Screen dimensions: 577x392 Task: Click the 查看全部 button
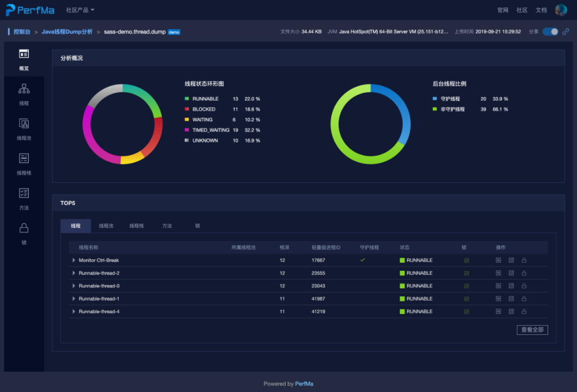(x=532, y=330)
